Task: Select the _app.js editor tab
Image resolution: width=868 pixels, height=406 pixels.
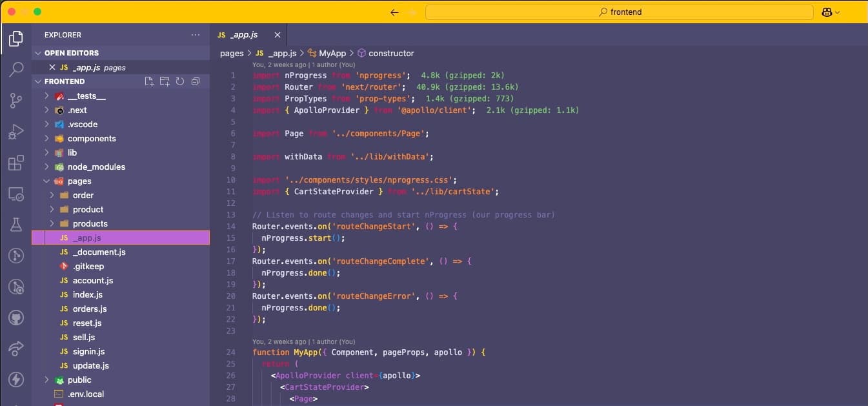Action: [x=244, y=35]
